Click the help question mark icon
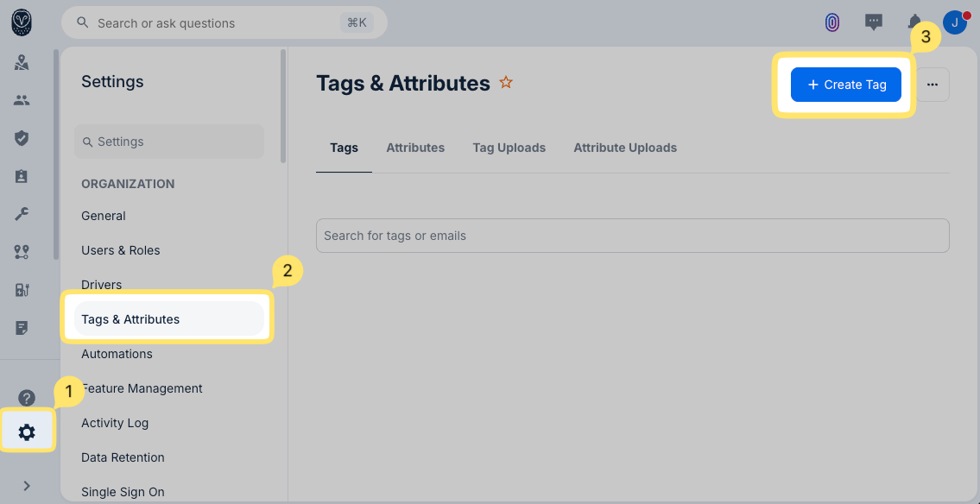Screen dimensions: 980x504 click(x=27, y=398)
